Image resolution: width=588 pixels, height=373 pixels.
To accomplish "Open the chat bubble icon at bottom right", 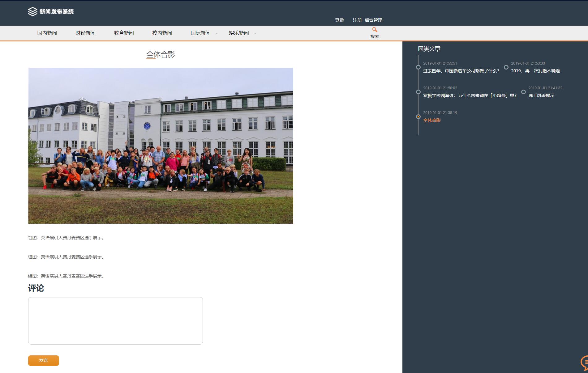I will click(x=584, y=362).
